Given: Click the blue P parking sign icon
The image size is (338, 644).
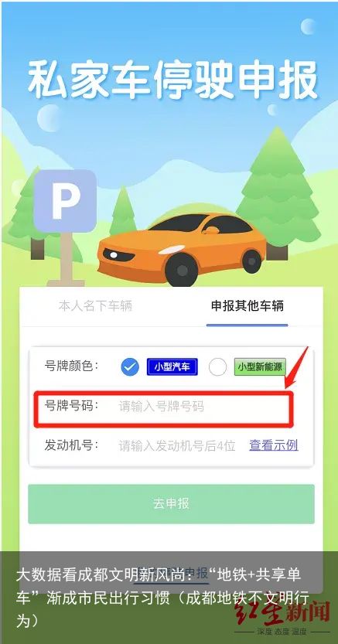Looking at the screenshot, I should coord(65,201).
